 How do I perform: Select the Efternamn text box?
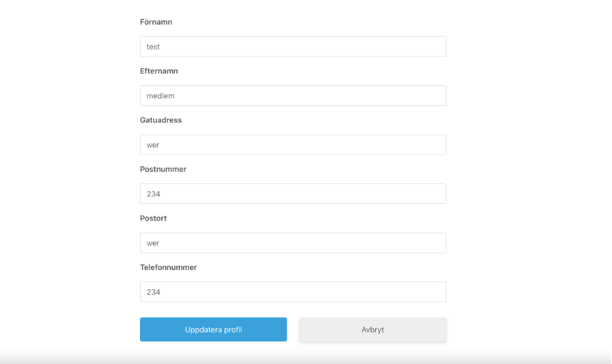point(293,95)
